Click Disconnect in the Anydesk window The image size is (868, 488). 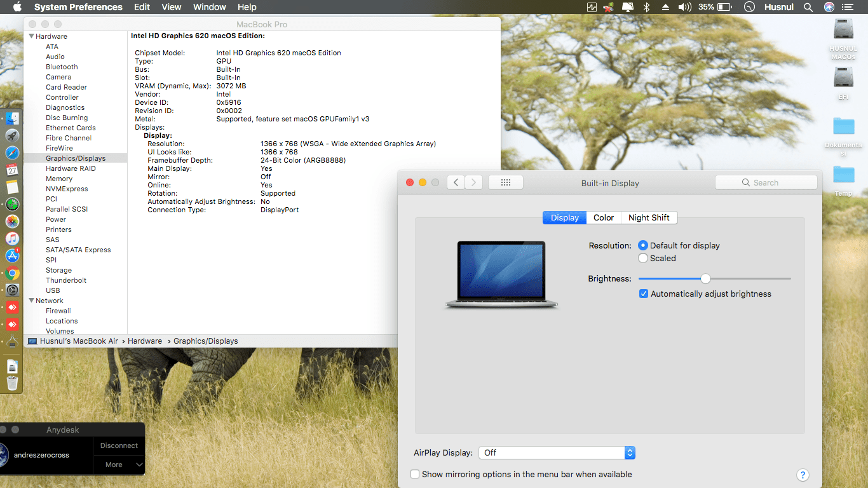pos(118,445)
